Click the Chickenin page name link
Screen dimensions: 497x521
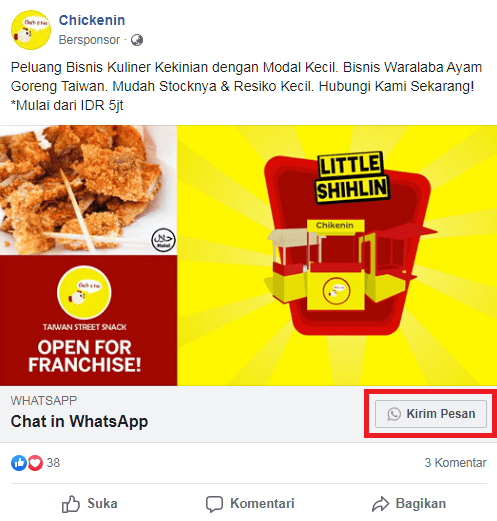point(92,20)
